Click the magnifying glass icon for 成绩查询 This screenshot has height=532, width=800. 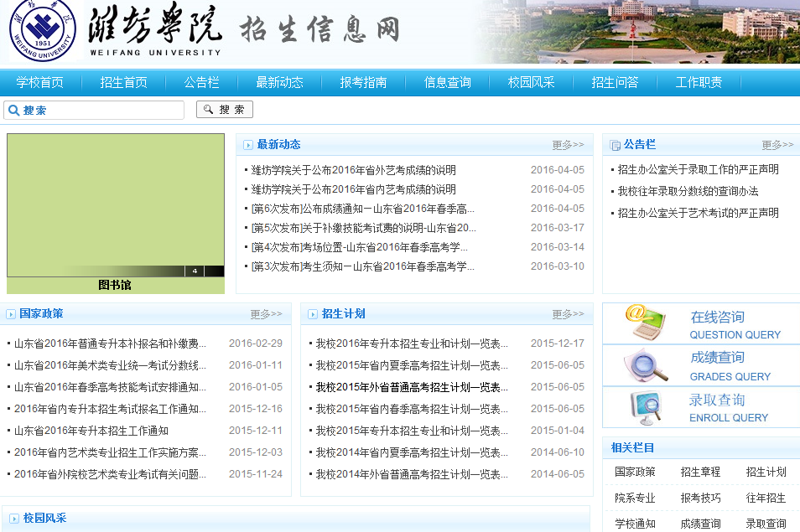pos(646,364)
